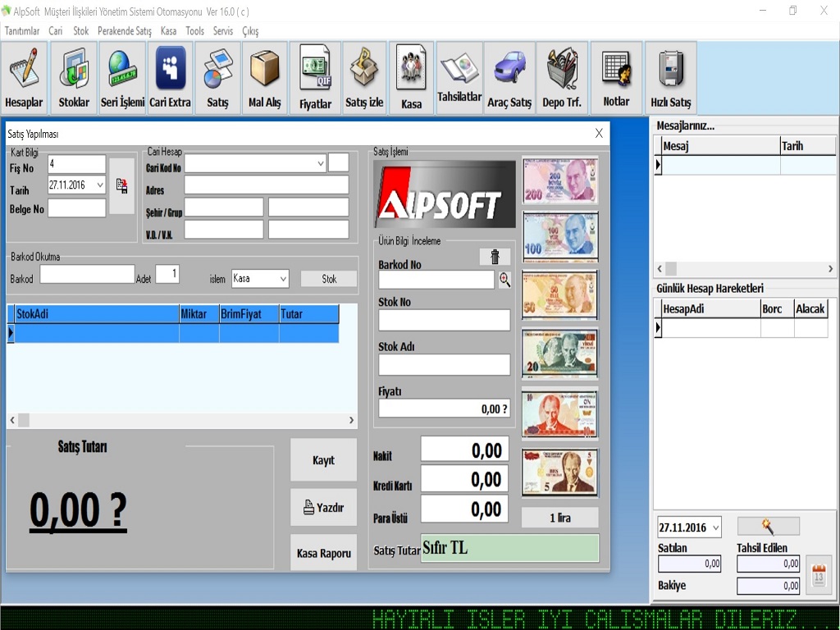The height and width of the screenshot is (630, 840).
Task: Click the Kayıt button
Action: click(x=323, y=460)
